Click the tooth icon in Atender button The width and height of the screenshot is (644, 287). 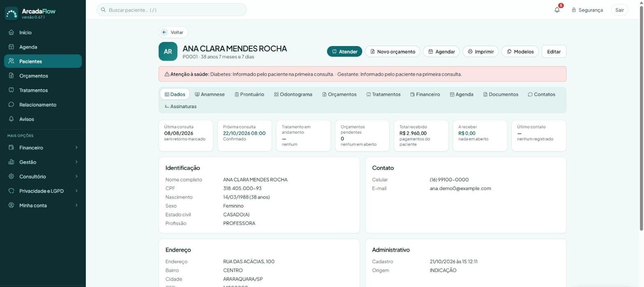(x=334, y=51)
